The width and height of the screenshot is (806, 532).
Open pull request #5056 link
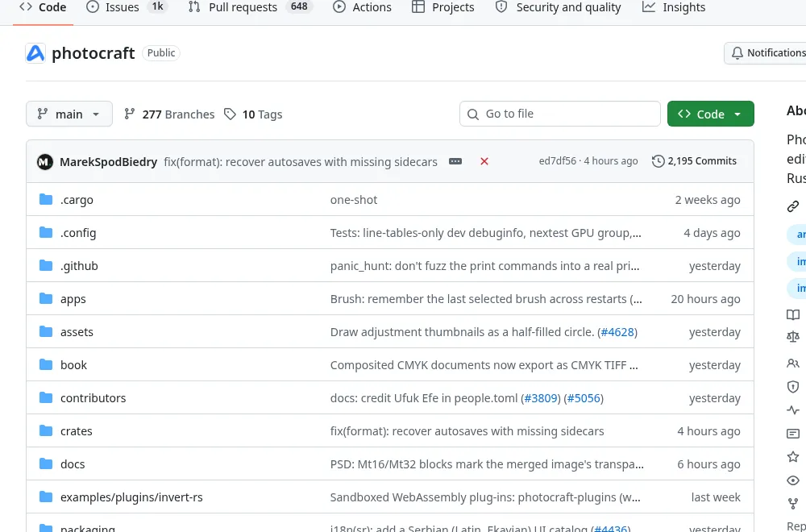584,398
